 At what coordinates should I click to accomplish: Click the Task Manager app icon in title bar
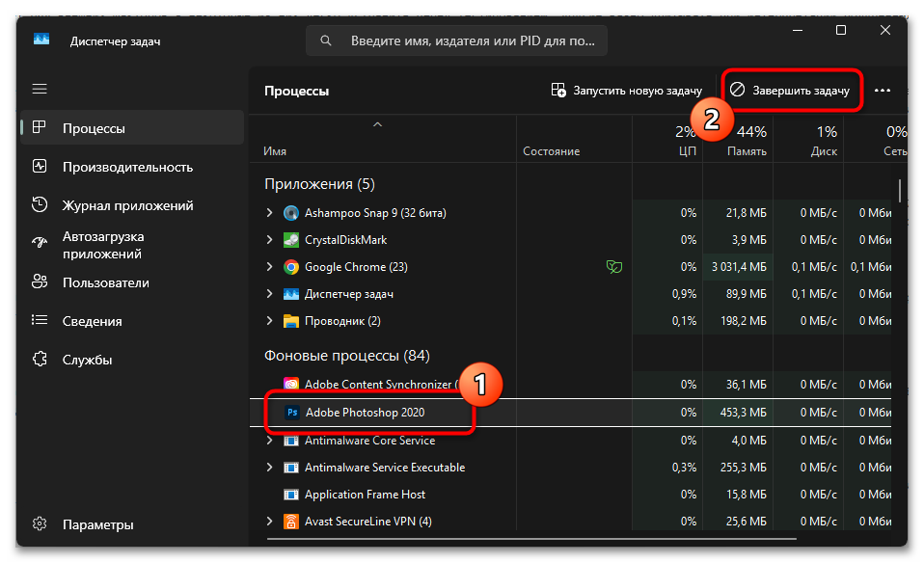pyautogui.click(x=41, y=40)
